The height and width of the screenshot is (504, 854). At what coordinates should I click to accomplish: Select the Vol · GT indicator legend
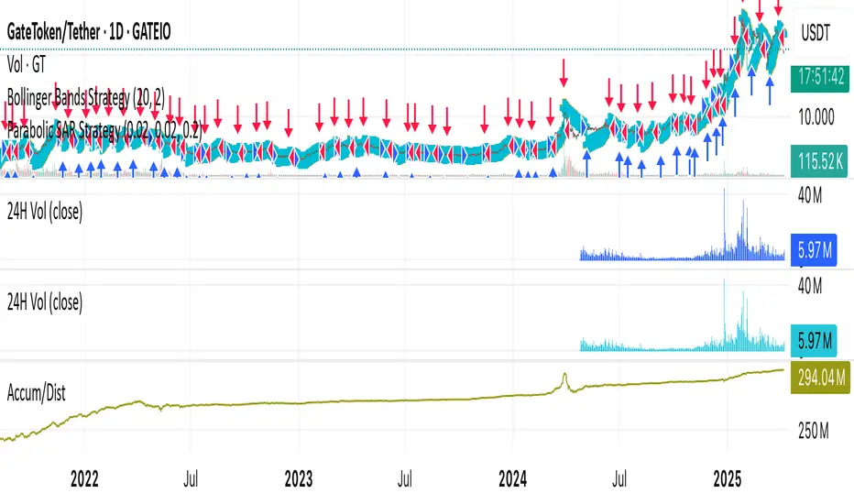27,65
